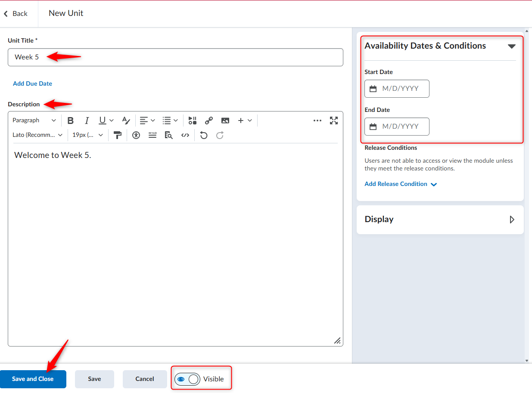Image resolution: width=532 pixels, height=393 pixels.
Task: Open find and replace preview icon
Action: tap(169, 135)
